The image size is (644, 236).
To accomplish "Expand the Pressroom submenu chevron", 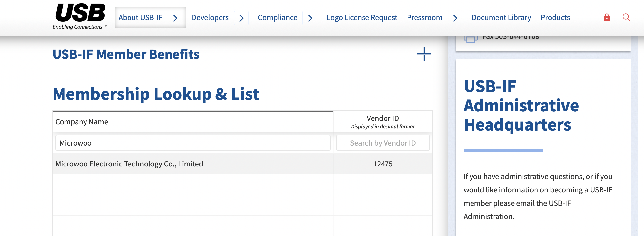I will coord(455,18).
